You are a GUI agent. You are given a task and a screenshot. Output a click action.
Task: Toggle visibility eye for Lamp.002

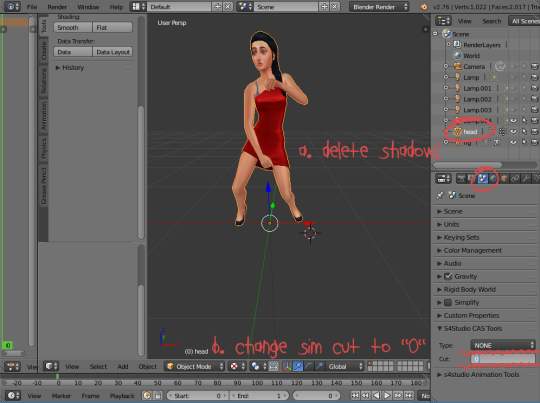(x=513, y=99)
